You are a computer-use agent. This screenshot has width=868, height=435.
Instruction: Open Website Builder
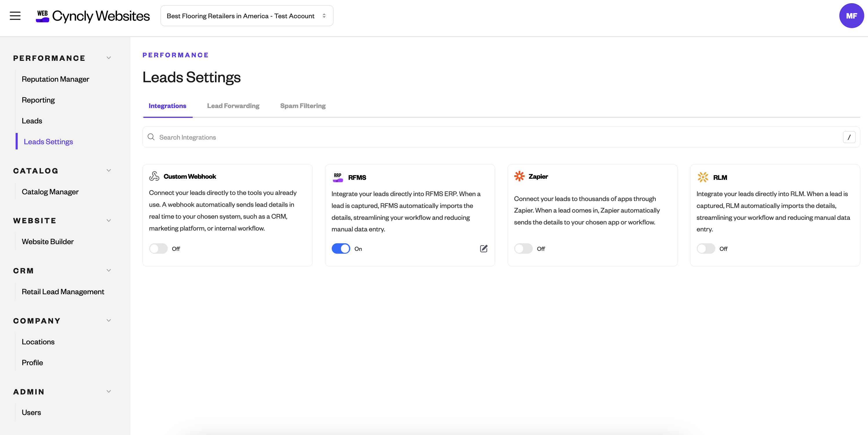point(48,242)
